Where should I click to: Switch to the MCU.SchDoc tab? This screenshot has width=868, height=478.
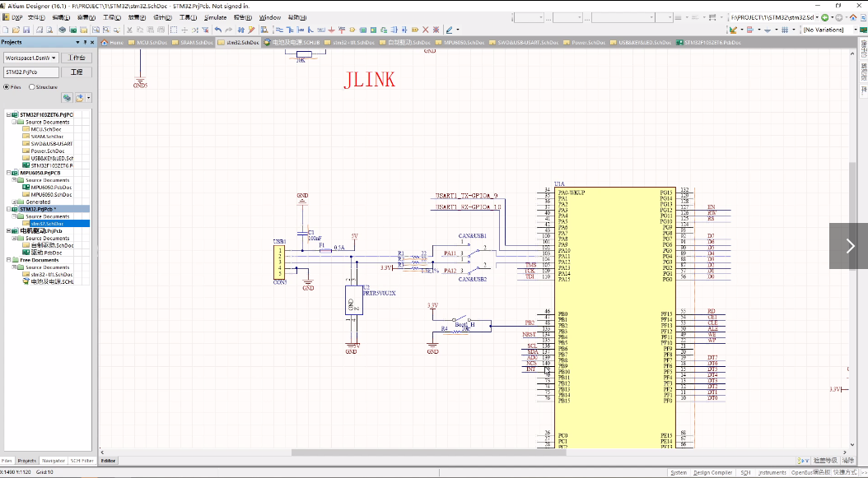click(x=147, y=42)
